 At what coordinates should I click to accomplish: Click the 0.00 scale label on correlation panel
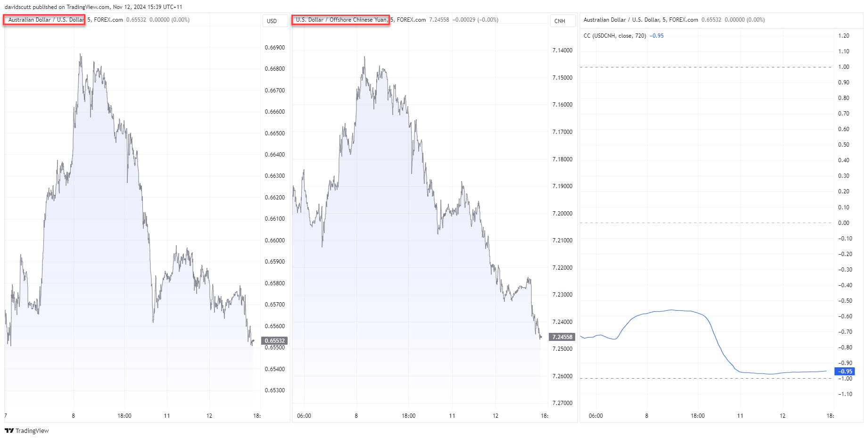(x=843, y=223)
